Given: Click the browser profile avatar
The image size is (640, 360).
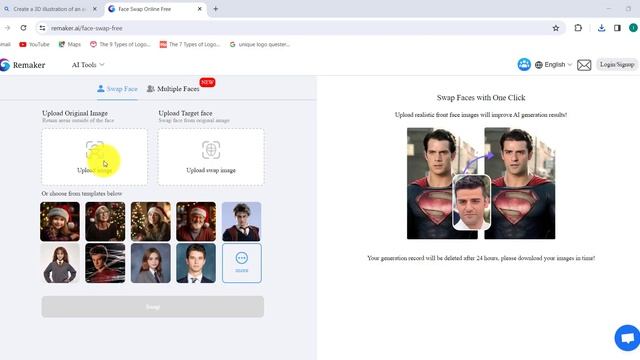Looking at the screenshot, I should 633,28.
